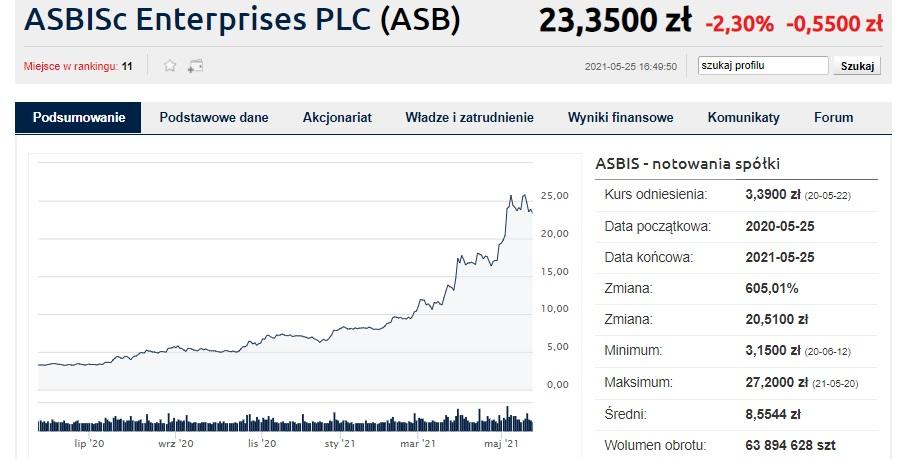The image size is (914, 459).
Task: Select the sty '21 label on time axis
Action: click(x=340, y=444)
